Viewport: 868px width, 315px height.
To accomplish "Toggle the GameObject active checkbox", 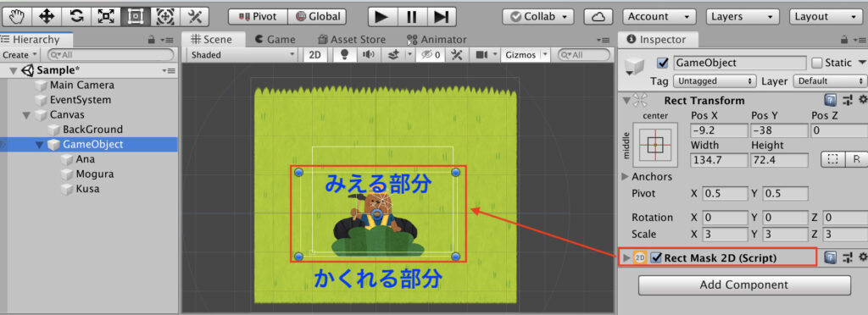I will coord(662,63).
